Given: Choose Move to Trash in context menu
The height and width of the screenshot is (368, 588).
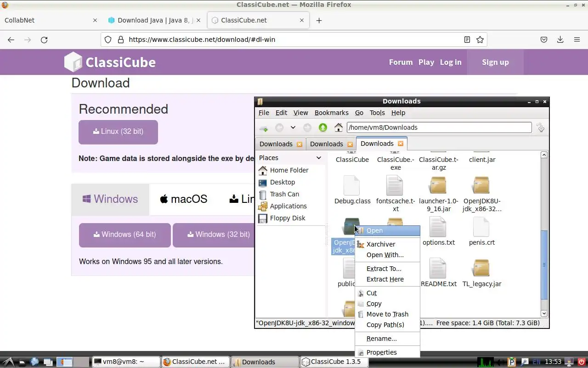Looking at the screenshot, I should (388, 314).
